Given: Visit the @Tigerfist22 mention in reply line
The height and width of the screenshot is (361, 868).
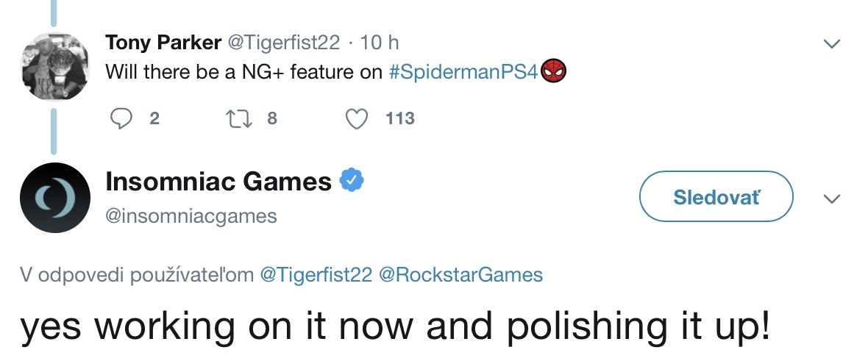Looking at the screenshot, I should pos(315,275).
